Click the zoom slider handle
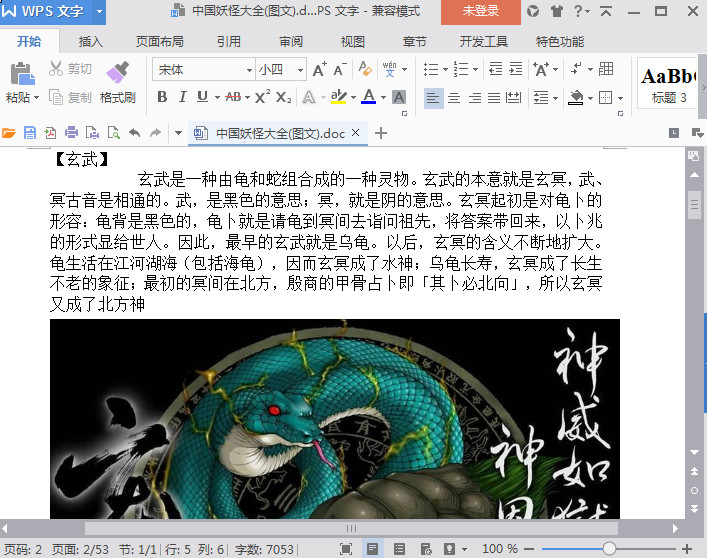 609,549
